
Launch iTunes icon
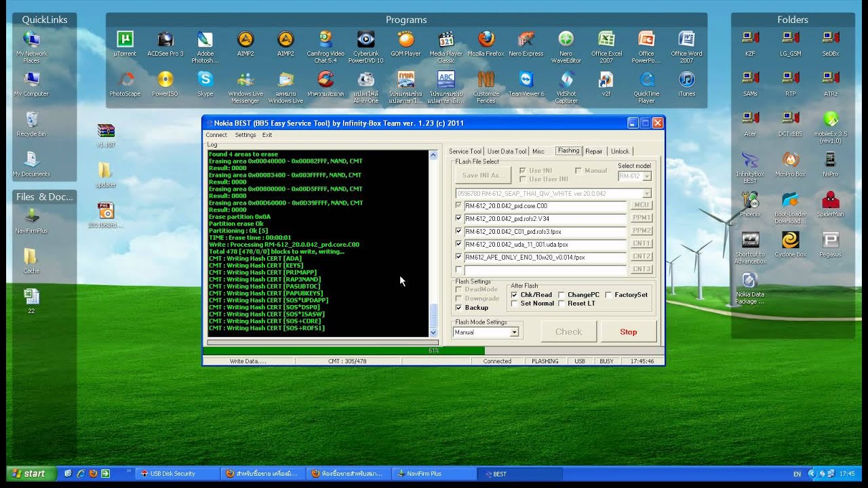pos(686,79)
